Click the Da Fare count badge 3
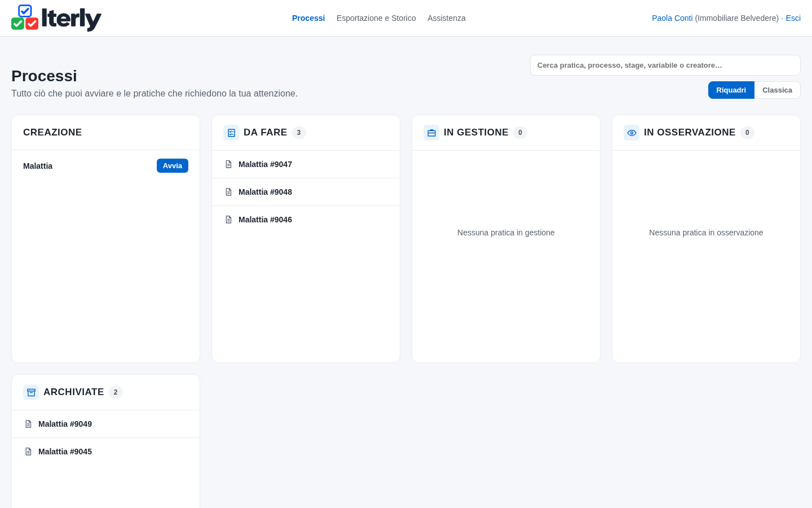The height and width of the screenshot is (508, 812). pos(299,133)
